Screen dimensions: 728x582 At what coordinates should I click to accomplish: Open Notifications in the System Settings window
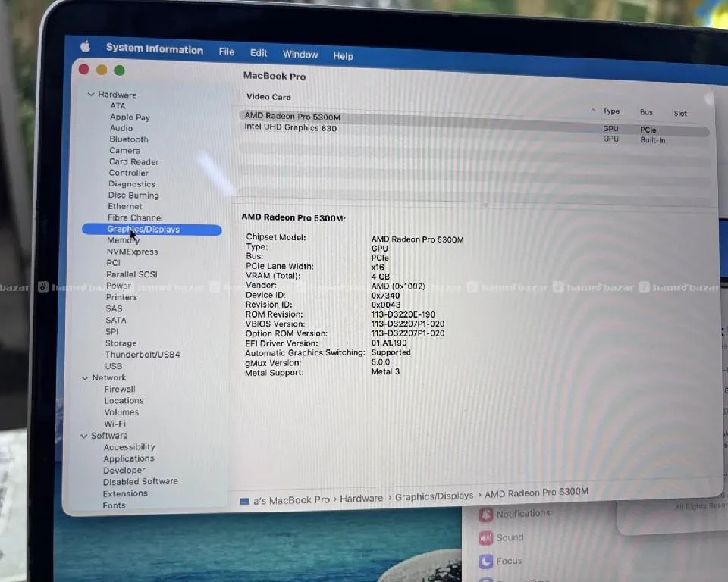514,514
